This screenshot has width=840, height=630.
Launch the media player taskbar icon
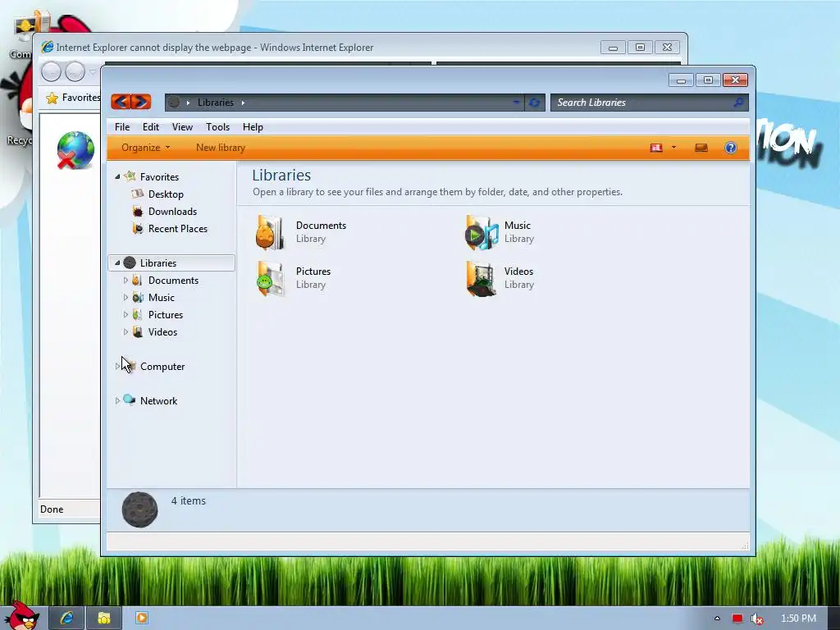(x=142, y=618)
